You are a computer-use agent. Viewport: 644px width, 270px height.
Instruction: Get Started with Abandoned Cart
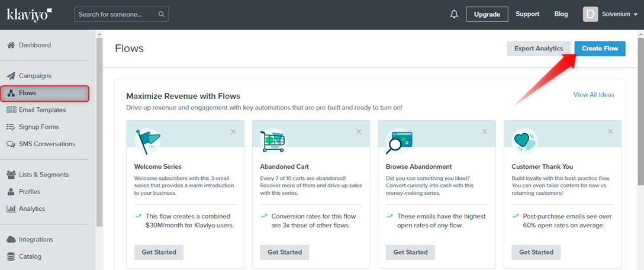[x=285, y=252]
